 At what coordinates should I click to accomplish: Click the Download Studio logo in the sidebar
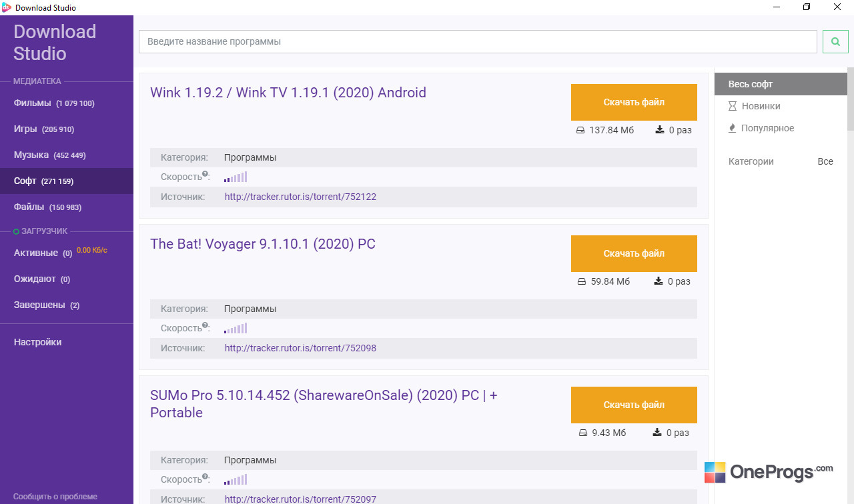[x=55, y=43]
